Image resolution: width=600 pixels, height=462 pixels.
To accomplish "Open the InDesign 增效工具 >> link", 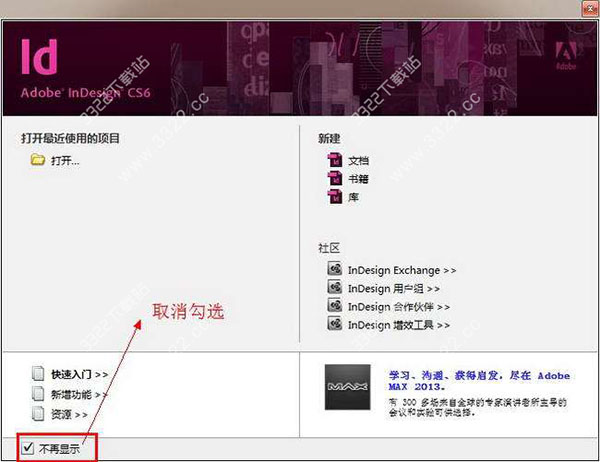I will [x=399, y=325].
